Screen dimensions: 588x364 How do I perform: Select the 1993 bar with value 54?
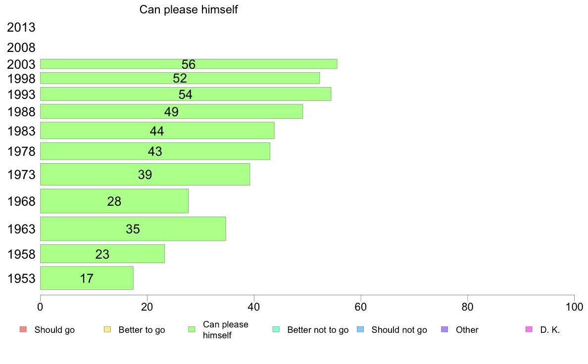click(186, 94)
